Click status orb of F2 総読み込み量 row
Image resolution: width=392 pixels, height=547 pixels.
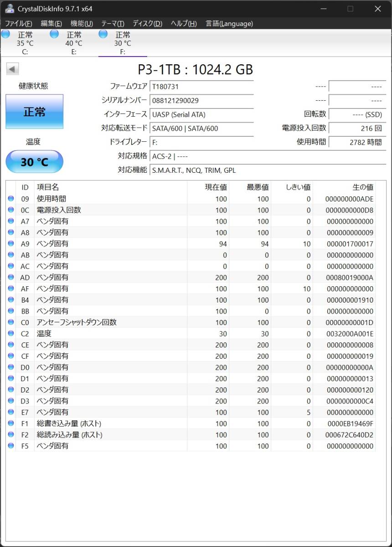tap(11, 434)
